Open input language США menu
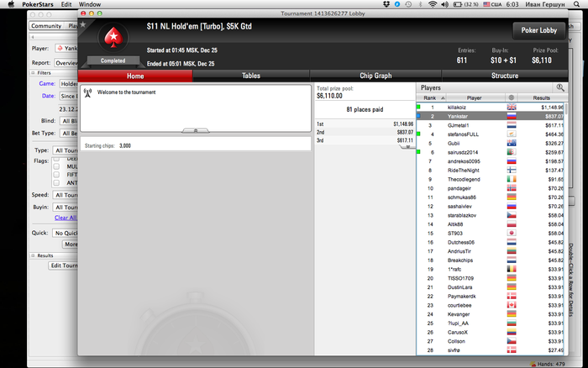The width and height of the screenshot is (588, 368). tap(492, 4)
